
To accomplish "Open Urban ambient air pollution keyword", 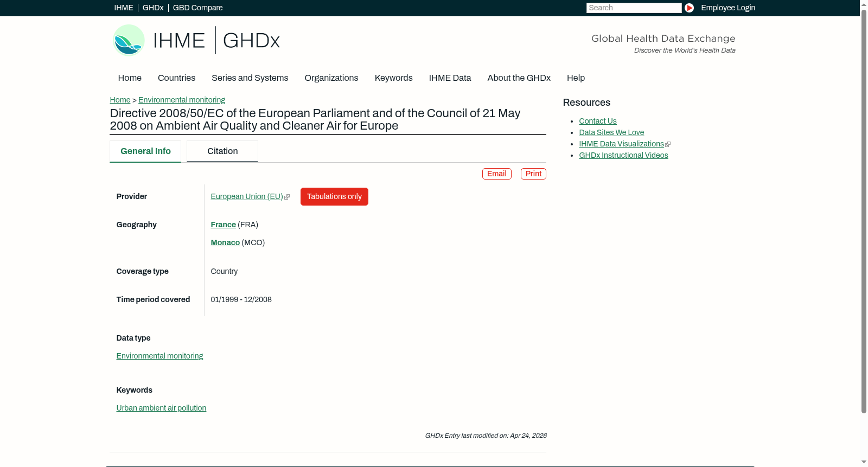I will click(161, 408).
